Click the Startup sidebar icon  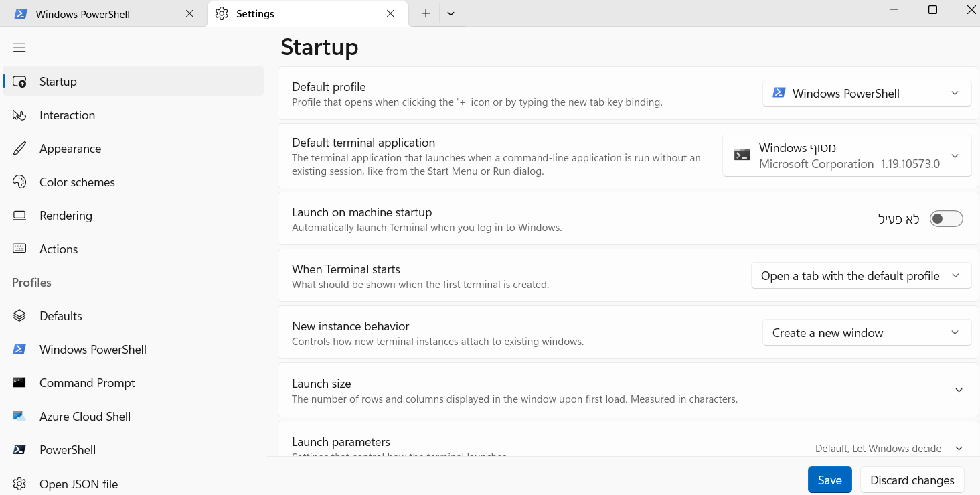click(x=19, y=82)
